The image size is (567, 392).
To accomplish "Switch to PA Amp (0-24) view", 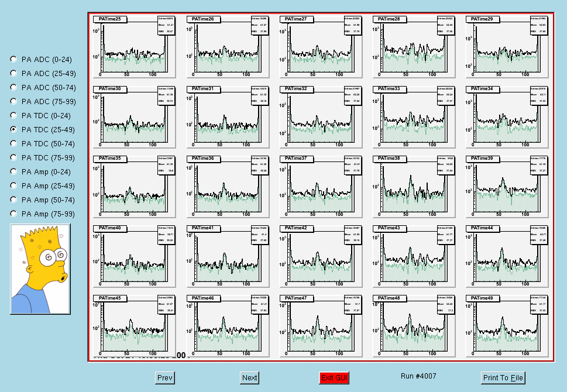I will coord(13,171).
